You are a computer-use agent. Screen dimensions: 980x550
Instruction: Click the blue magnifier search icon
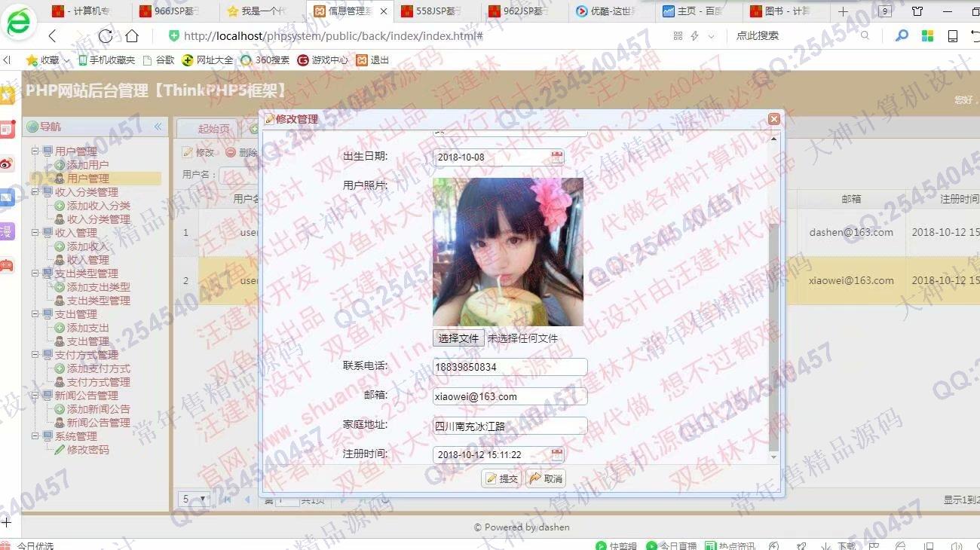pos(902,36)
